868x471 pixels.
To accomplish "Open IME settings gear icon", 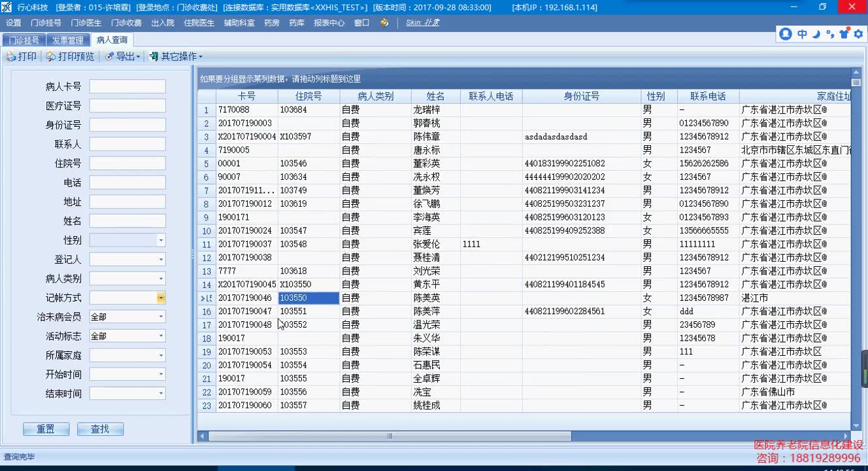I will tap(857, 34).
